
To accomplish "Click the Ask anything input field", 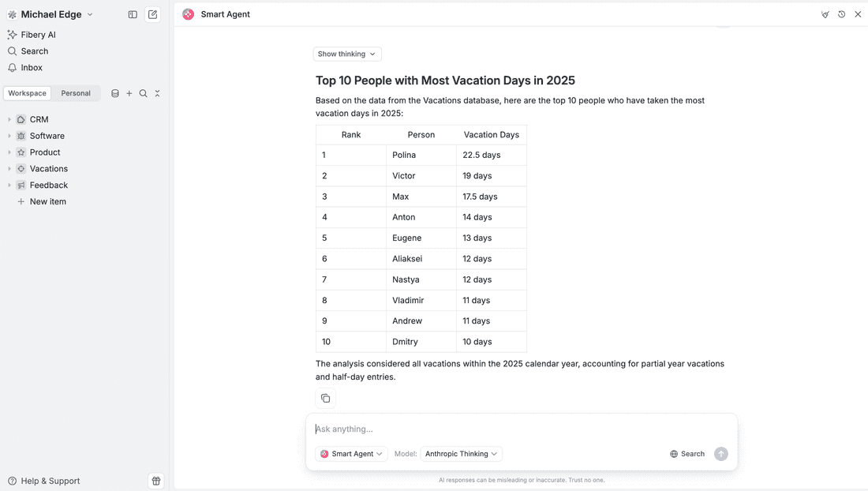I will click(521, 429).
